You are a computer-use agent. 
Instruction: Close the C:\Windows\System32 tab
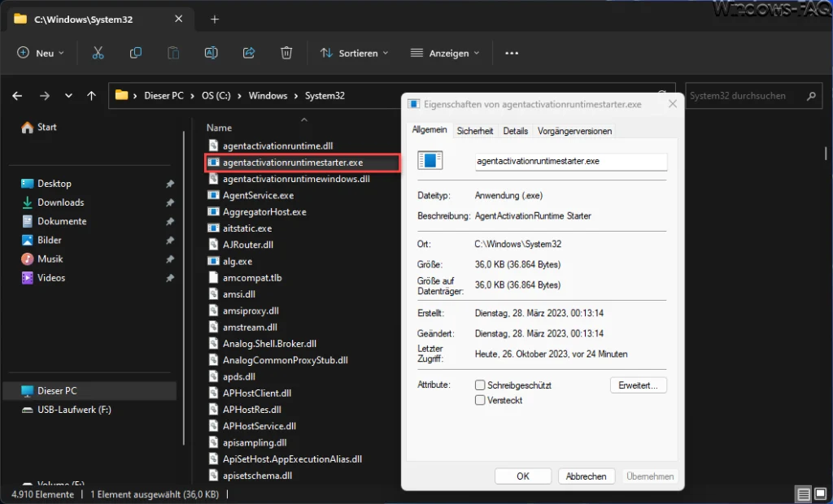point(178,20)
